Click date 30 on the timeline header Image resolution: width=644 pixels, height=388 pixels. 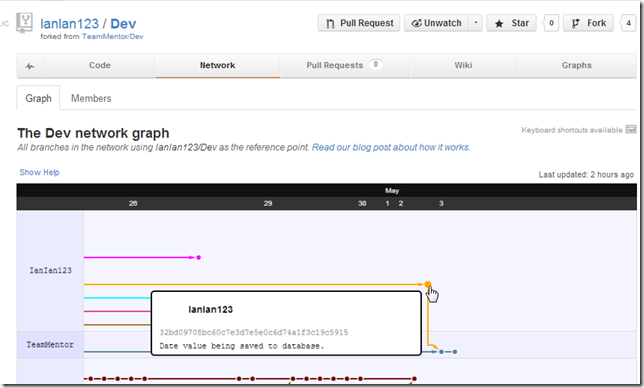pos(362,203)
